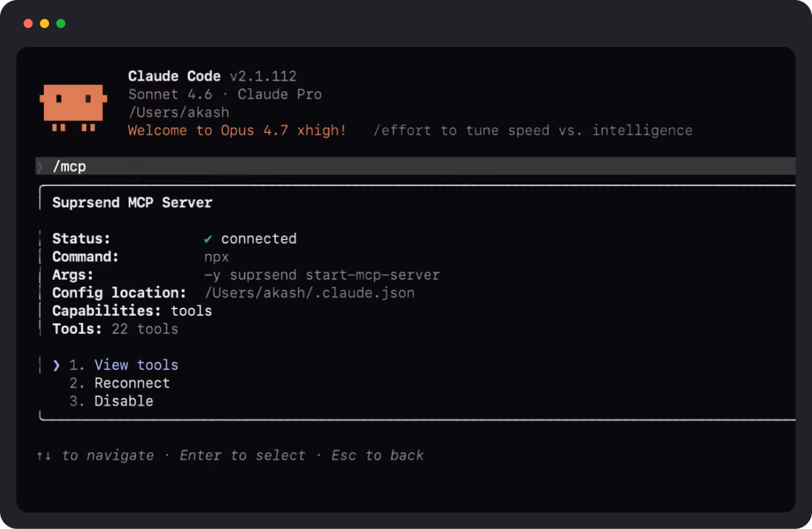Viewport: 812px width, 529px height.
Task: Click the green maximize window dot
Action: point(61,23)
